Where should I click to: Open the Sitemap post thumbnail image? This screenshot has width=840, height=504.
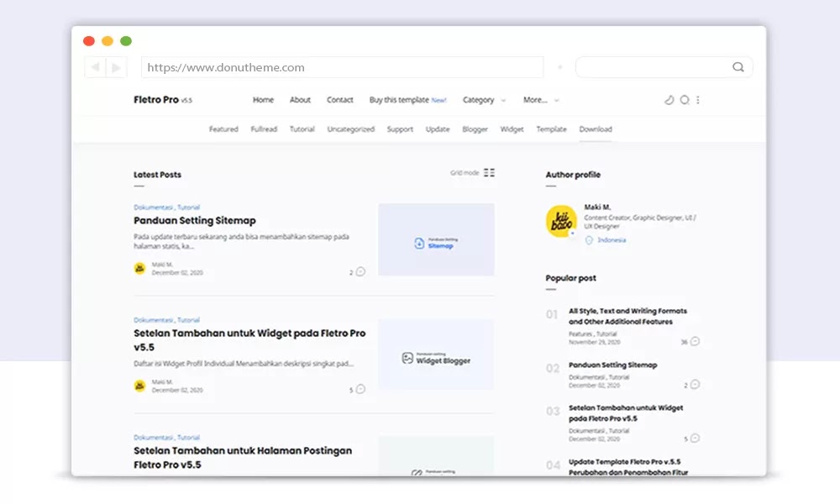click(436, 239)
